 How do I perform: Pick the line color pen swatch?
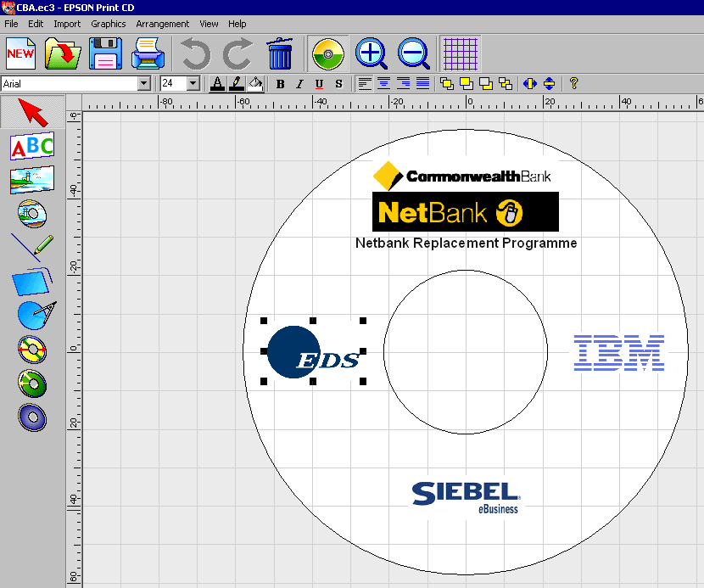[x=237, y=83]
